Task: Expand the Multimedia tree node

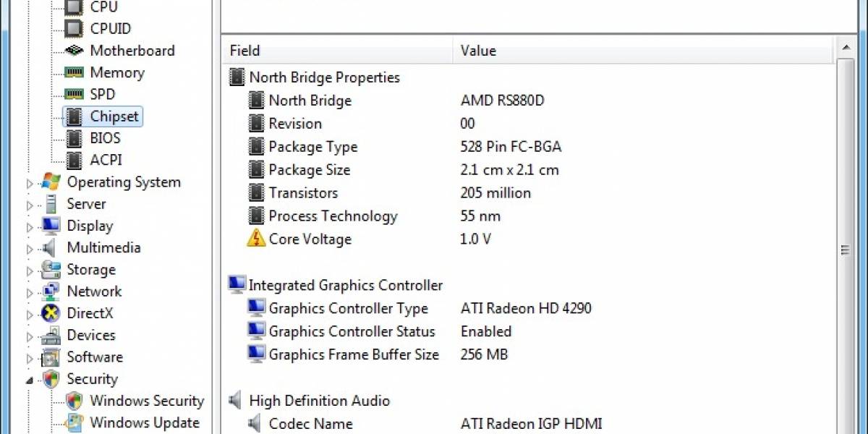Action: pyautogui.click(x=30, y=249)
